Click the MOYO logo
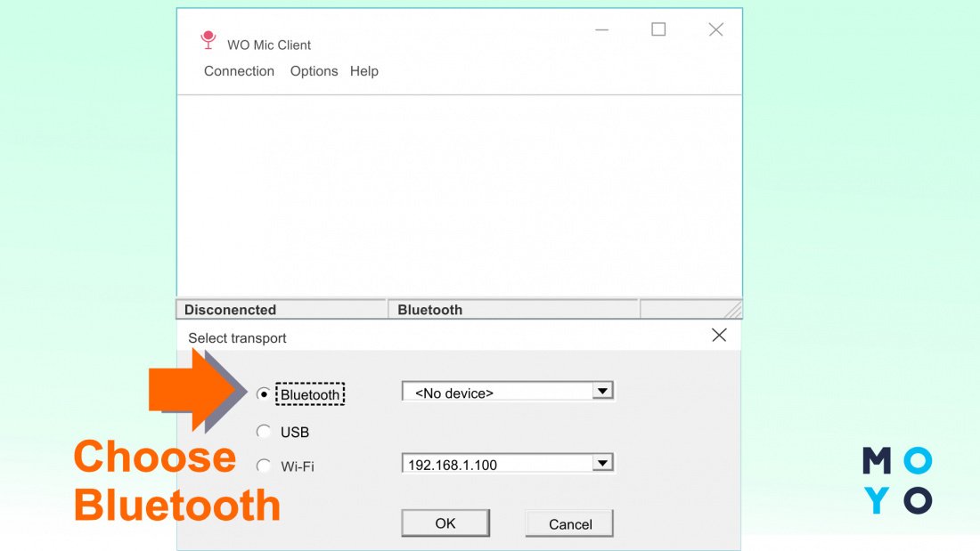Screen dimensions: 980x551 click(897, 481)
